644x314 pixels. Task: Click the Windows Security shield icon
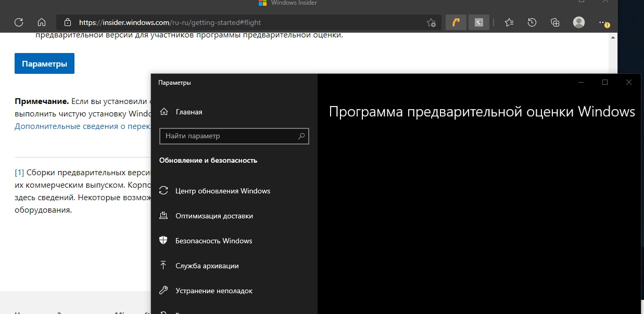(163, 241)
